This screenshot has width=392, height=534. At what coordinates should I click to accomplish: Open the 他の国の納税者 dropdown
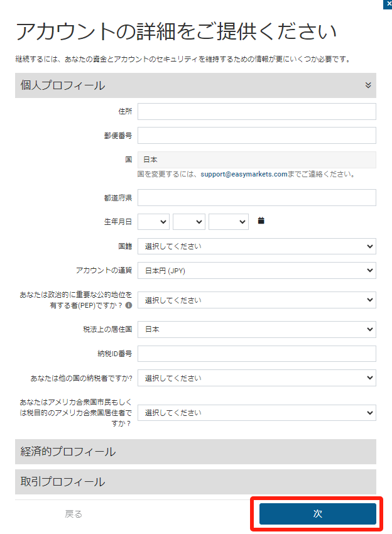tap(257, 378)
